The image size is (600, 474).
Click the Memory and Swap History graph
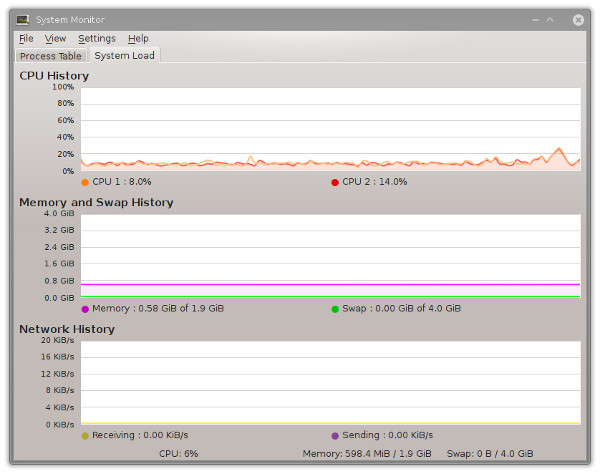tap(330, 255)
